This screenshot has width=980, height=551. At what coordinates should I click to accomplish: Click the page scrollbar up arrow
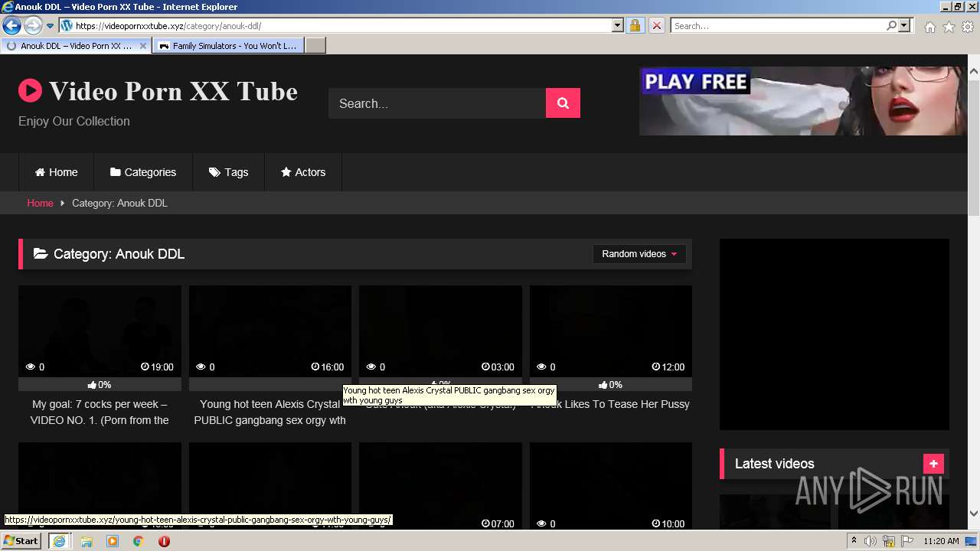tap(973, 72)
